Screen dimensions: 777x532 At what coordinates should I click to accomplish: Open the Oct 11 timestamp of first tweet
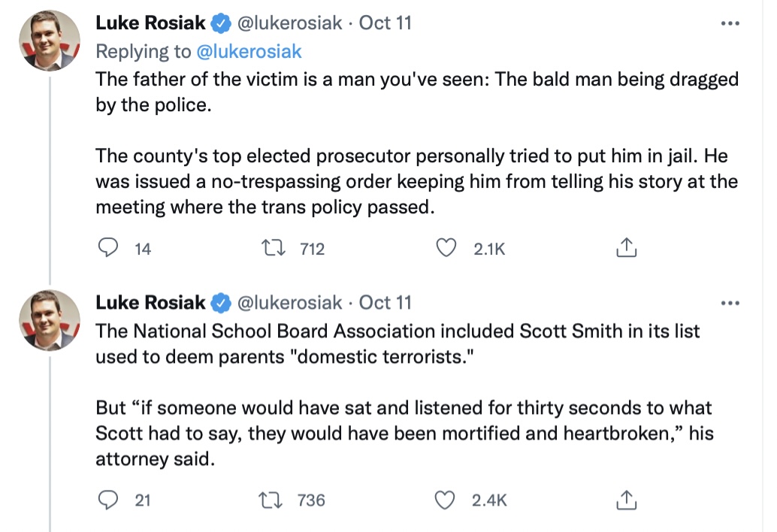tap(385, 23)
